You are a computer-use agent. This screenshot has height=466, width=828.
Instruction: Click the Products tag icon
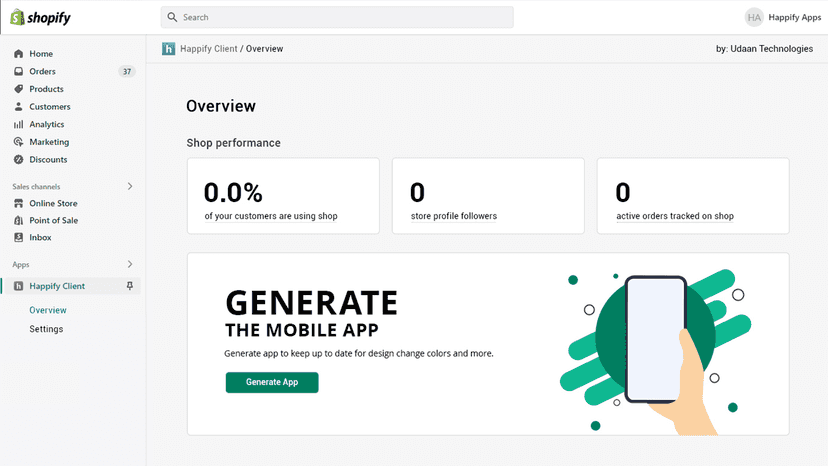(18, 89)
